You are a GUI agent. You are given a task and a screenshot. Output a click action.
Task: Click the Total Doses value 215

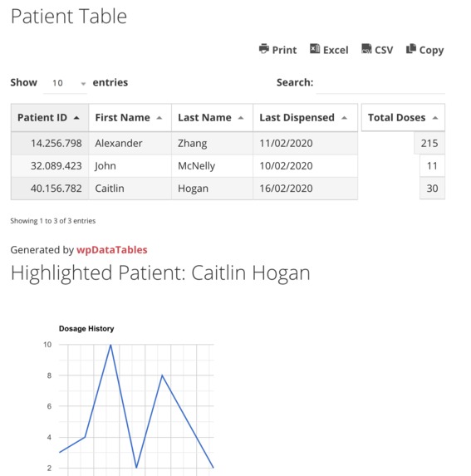click(429, 143)
